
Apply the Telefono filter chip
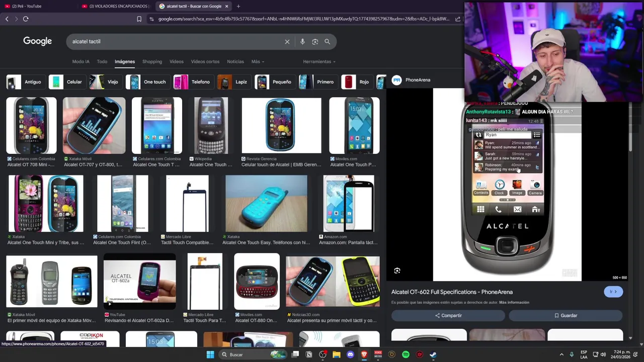193,82
